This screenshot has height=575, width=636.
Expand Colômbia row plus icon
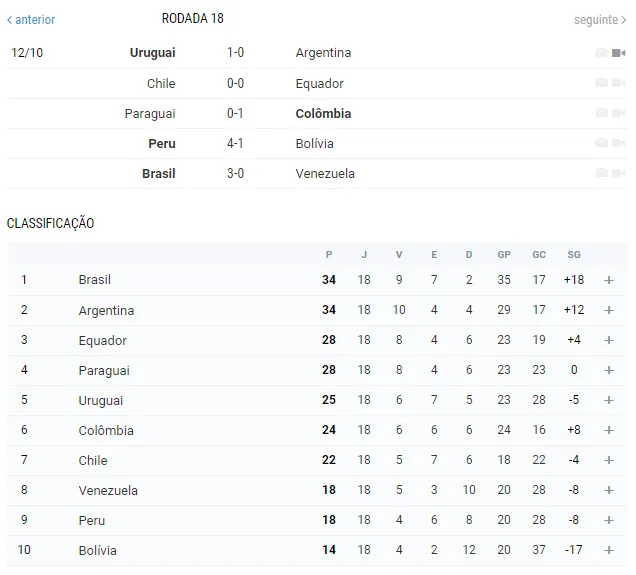point(609,430)
